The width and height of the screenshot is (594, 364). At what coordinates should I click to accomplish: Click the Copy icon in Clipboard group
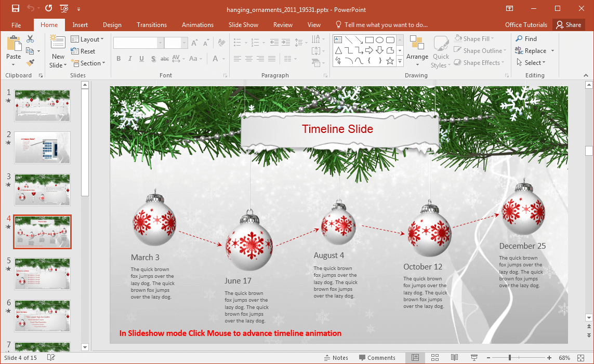pyautogui.click(x=30, y=51)
